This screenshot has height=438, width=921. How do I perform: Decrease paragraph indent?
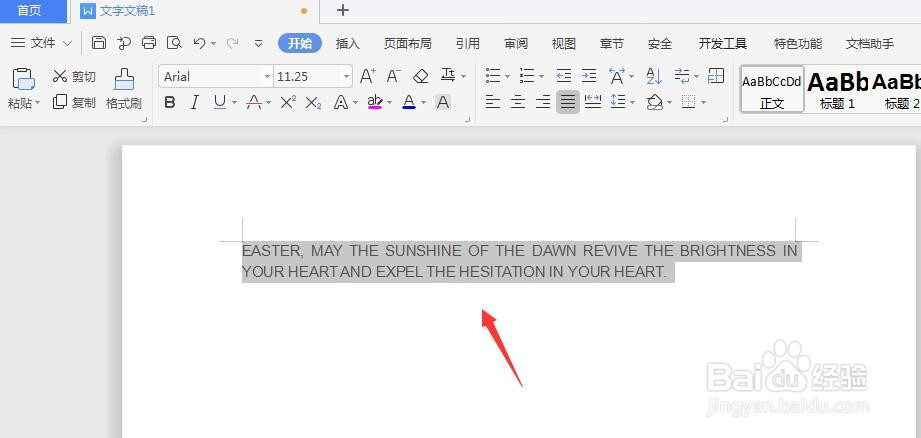click(564, 76)
